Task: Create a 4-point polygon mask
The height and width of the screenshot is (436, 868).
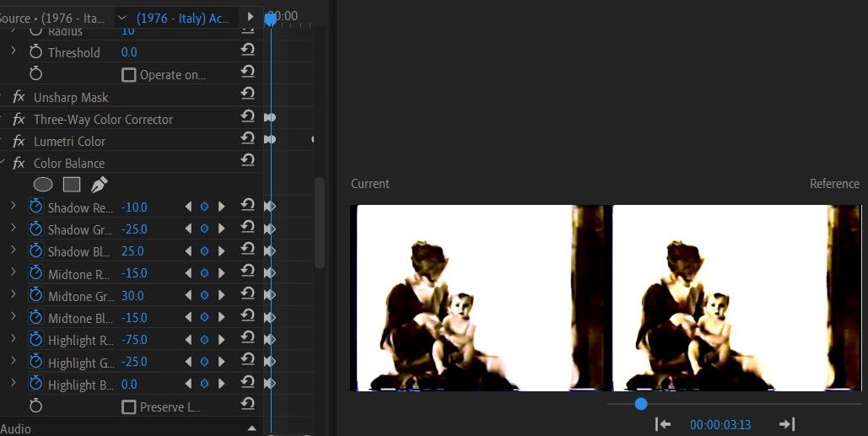Action: coord(72,184)
